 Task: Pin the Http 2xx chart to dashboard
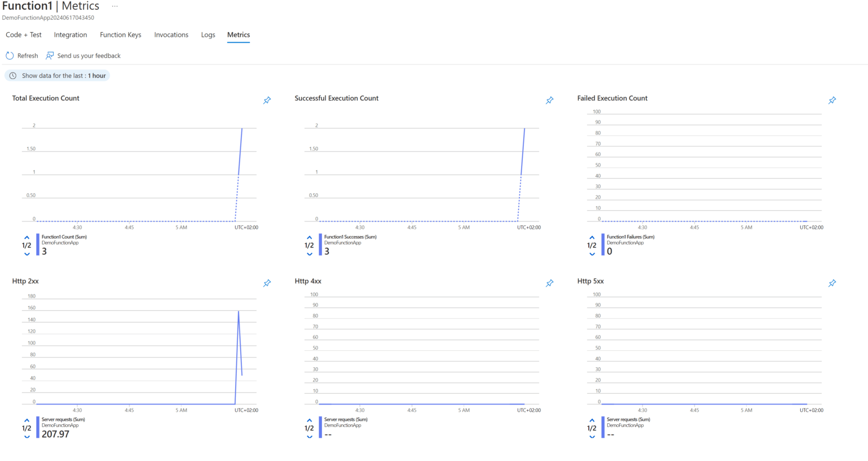(x=266, y=283)
